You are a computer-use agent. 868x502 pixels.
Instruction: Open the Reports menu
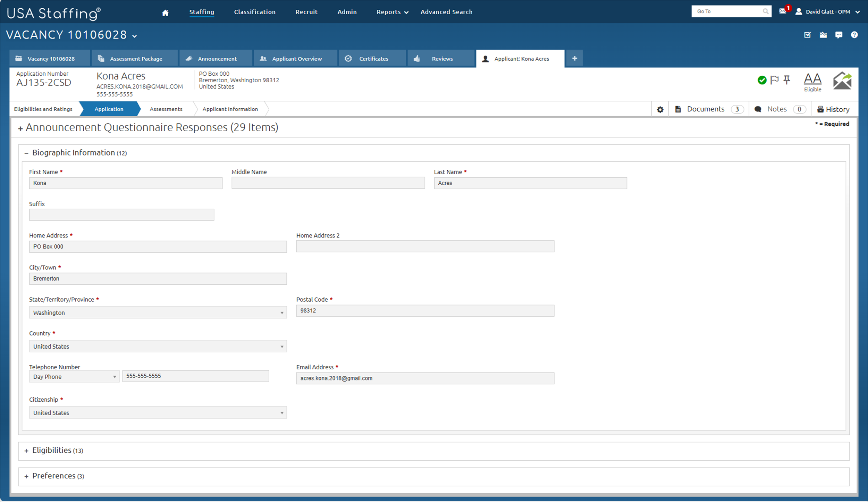point(392,12)
